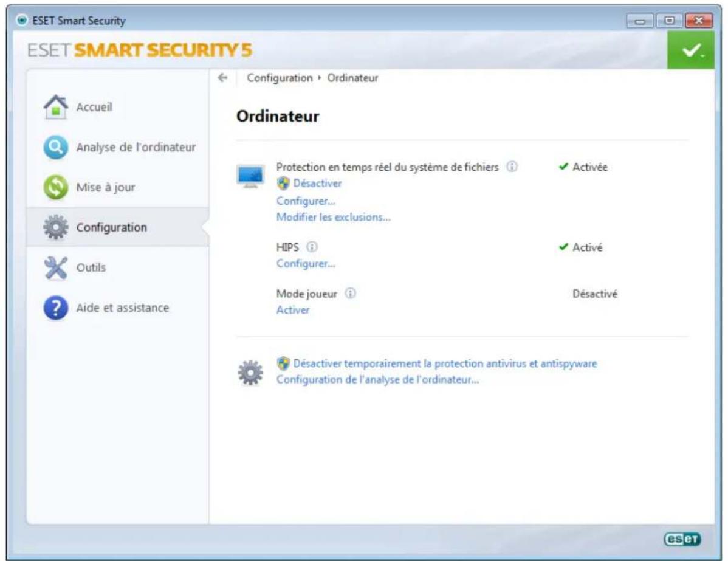Click the info icon next to HIPS
This screenshot has height=561, width=728.
[312, 247]
